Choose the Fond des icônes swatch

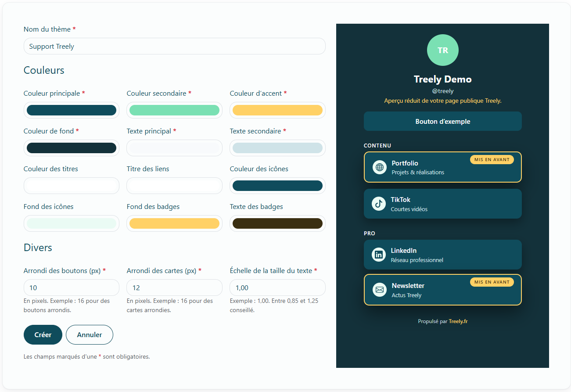(x=72, y=223)
